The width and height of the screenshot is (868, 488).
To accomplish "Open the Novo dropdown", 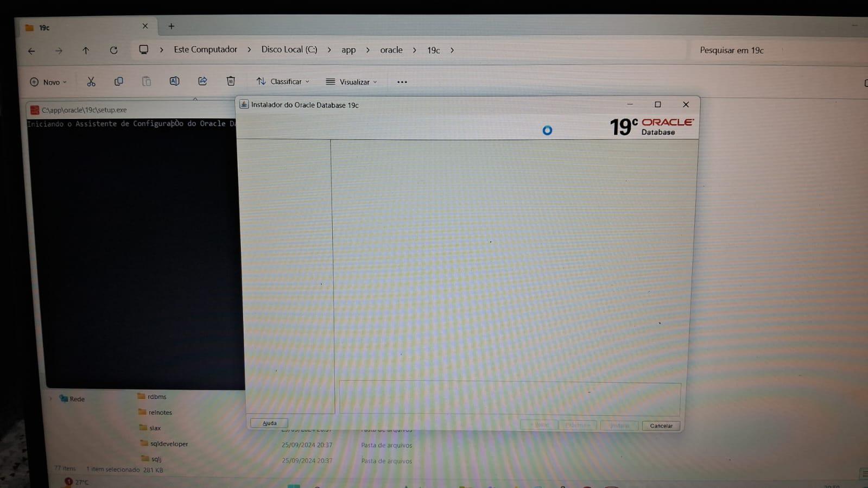I will tap(48, 82).
